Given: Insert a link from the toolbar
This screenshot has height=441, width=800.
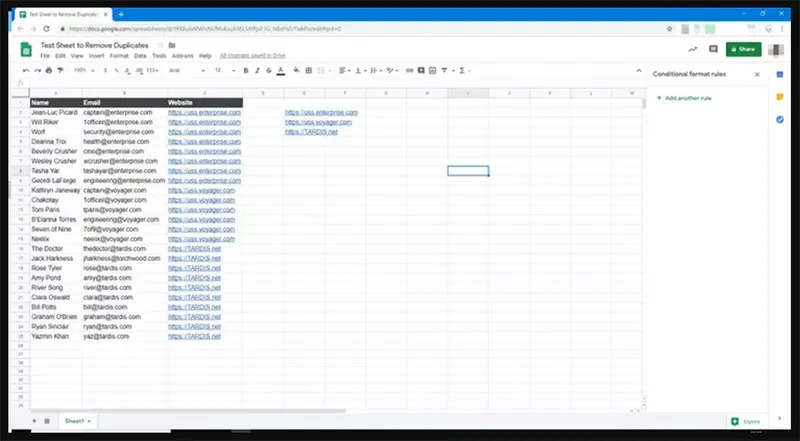Looking at the screenshot, I should tap(409, 70).
